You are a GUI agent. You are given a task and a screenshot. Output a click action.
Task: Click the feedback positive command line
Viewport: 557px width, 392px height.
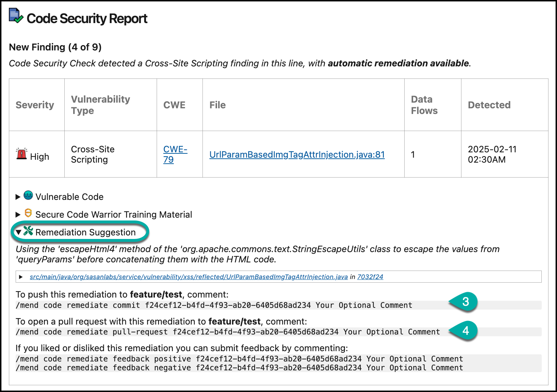(239, 359)
